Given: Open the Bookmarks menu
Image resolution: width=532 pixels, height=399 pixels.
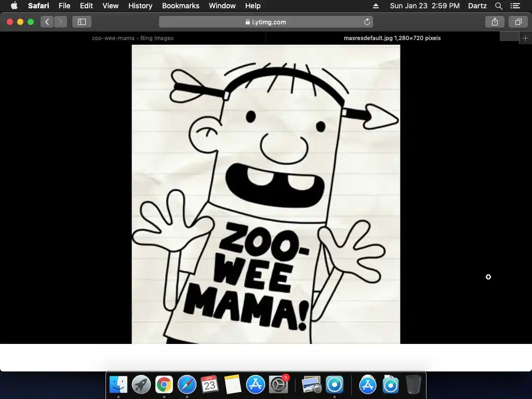Looking at the screenshot, I should [x=180, y=6].
